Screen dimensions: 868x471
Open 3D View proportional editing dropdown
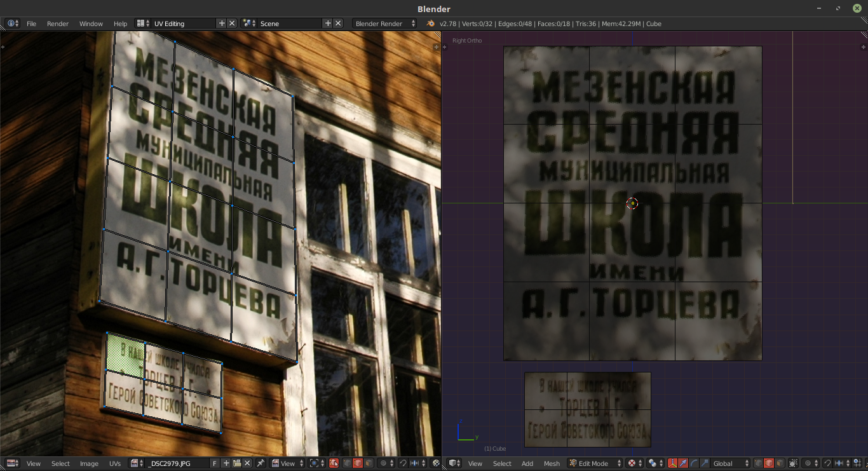(x=810, y=463)
